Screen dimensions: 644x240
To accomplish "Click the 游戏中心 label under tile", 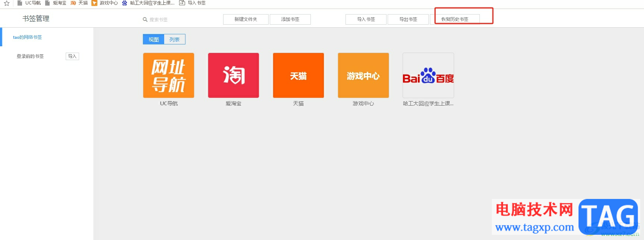I will point(363,103).
